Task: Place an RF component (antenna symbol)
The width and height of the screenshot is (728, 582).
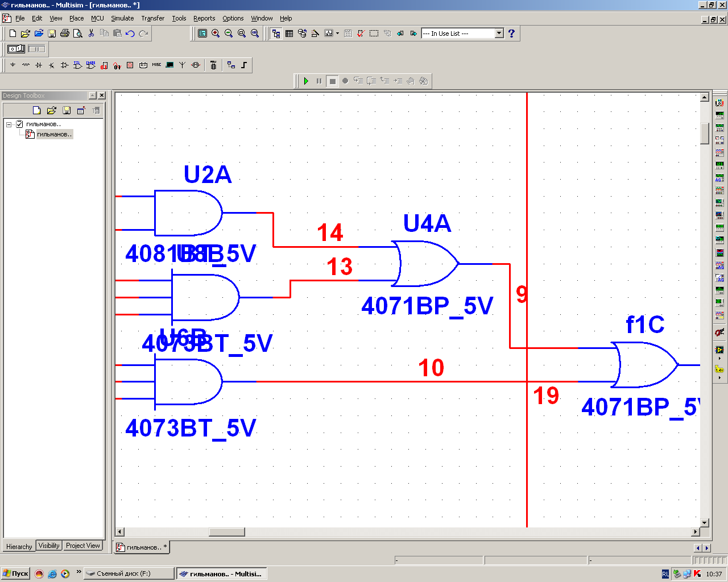Action: [183, 65]
